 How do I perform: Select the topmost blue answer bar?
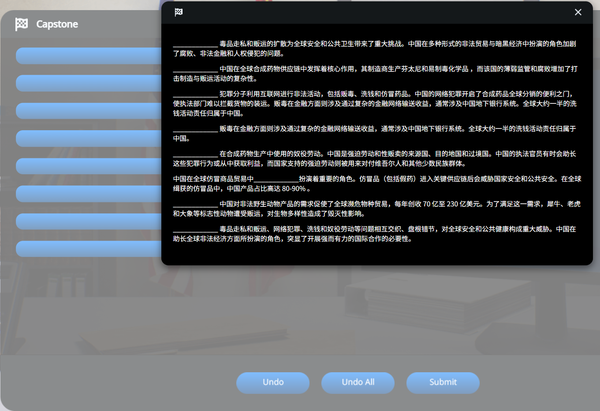point(88,56)
